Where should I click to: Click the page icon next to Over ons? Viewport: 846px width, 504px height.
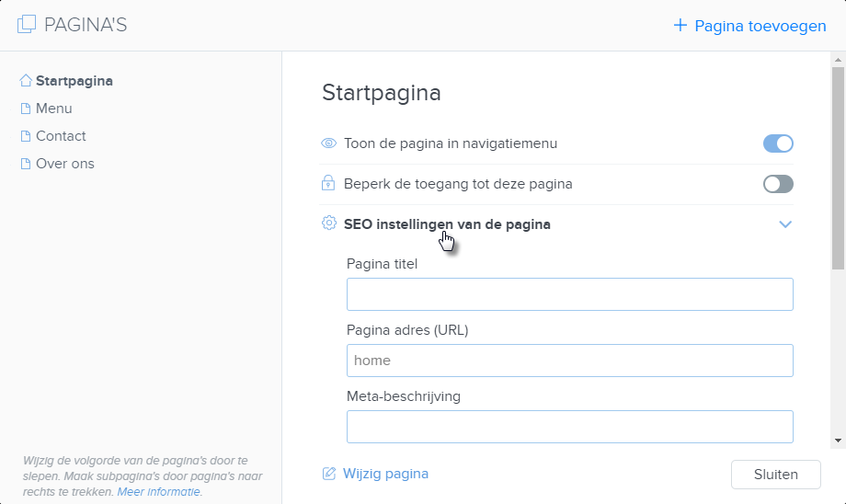pyautogui.click(x=26, y=164)
